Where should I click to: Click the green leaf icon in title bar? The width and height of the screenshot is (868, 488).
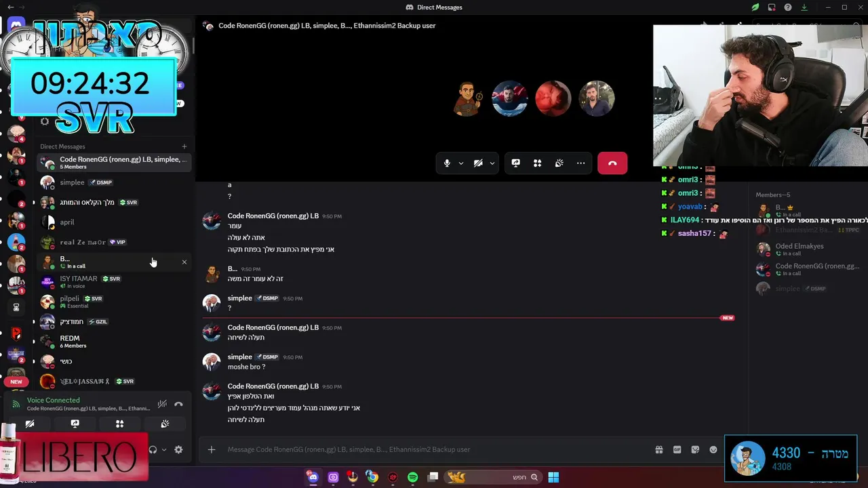[755, 7]
